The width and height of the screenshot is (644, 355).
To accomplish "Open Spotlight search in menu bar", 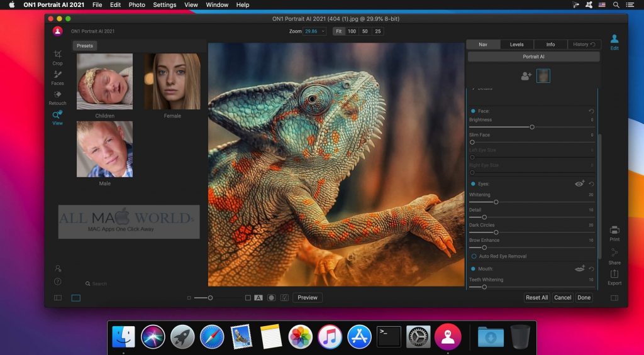I will 616,5.
